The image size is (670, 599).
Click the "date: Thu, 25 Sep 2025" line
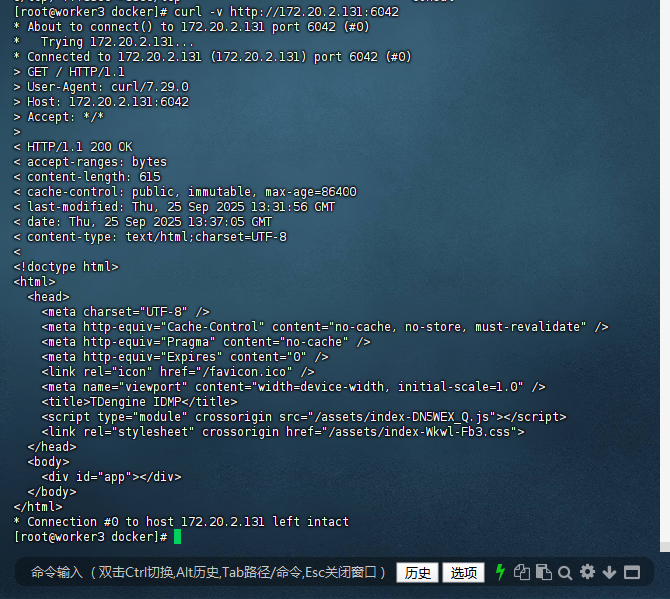tap(143, 222)
